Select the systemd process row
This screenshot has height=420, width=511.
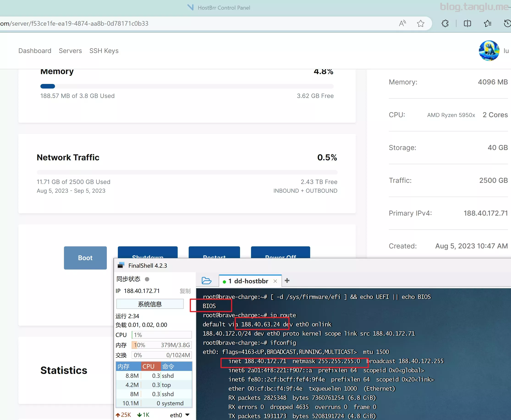click(x=154, y=403)
